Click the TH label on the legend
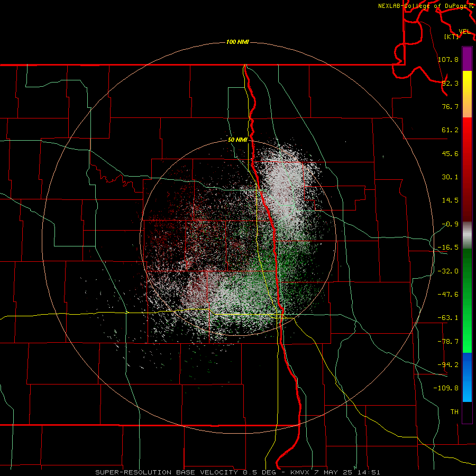Viewport: 476px width, 476px height. point(454,412)
